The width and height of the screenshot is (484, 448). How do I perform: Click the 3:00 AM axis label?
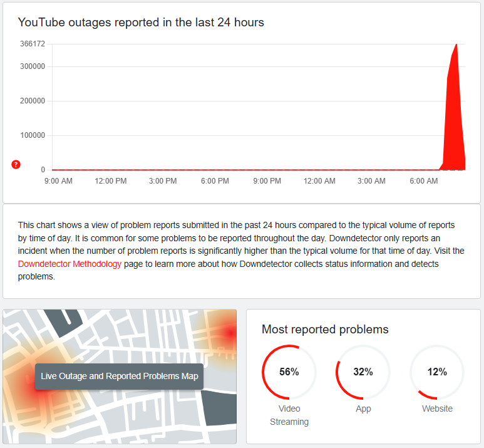(x=371, y=181)
